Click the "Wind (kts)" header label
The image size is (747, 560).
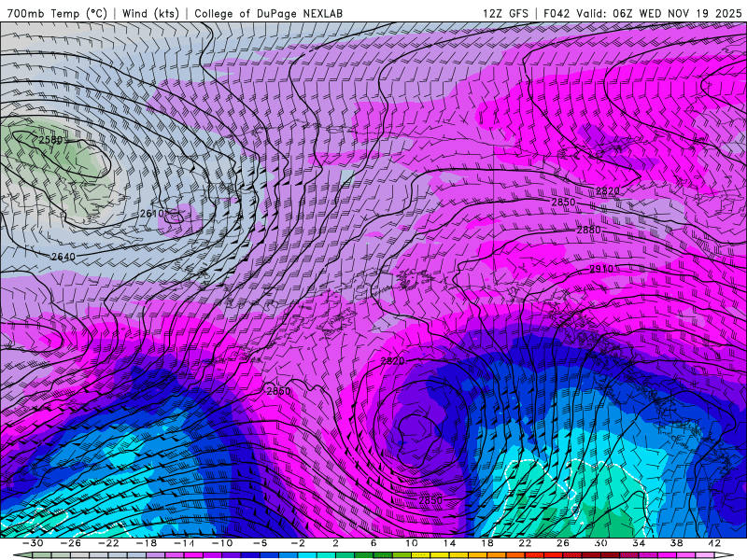tap(151, 13)
